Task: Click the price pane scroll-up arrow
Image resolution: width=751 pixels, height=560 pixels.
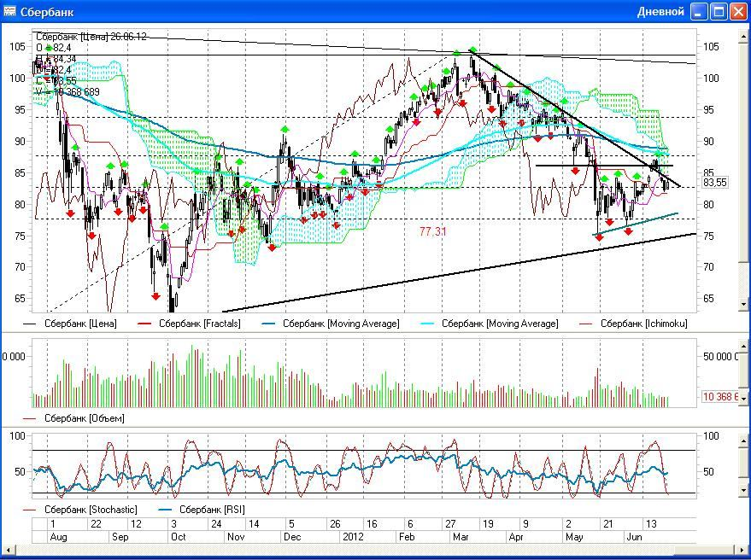Action: point(744,38)
